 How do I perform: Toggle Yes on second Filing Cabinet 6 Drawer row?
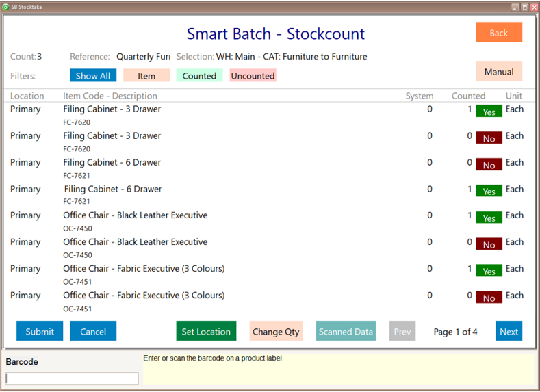(x=489, y=192)
